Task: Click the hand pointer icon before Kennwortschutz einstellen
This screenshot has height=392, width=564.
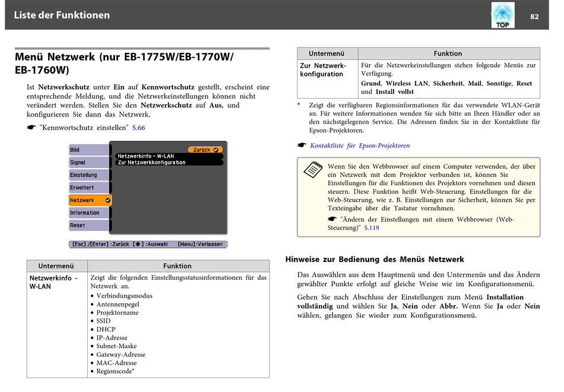Action: click(x=31, y=128)
